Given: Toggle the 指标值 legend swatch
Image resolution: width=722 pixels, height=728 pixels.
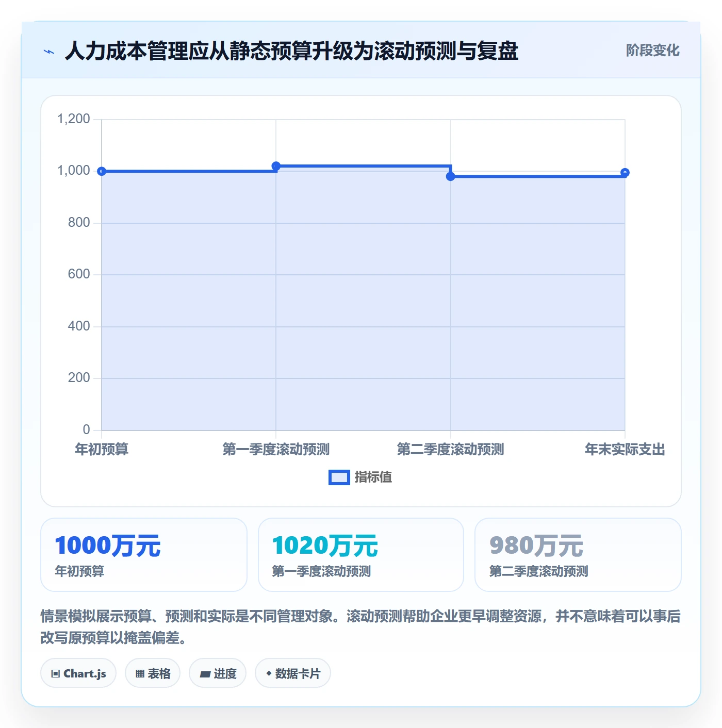Looking at the screenshot, I should pyautogui.click(x=339, y=477).
